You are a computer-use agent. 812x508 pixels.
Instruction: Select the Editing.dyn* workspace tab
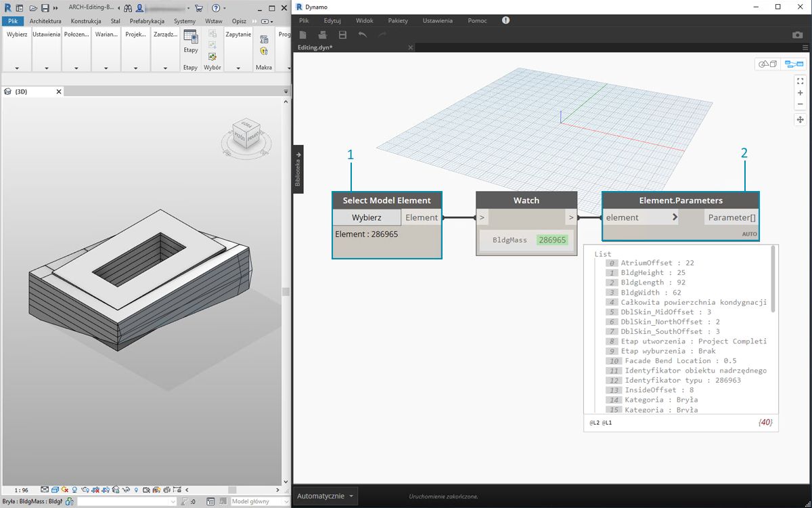tap(355, 48)
